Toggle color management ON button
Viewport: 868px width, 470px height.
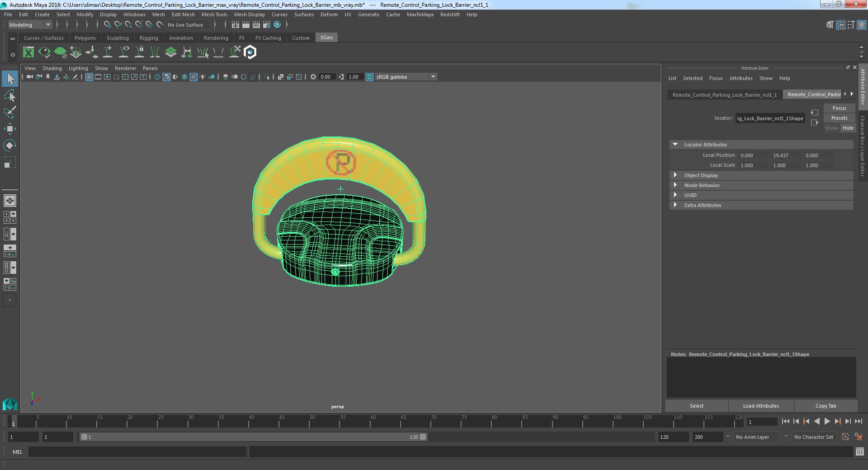click(369, 77)
